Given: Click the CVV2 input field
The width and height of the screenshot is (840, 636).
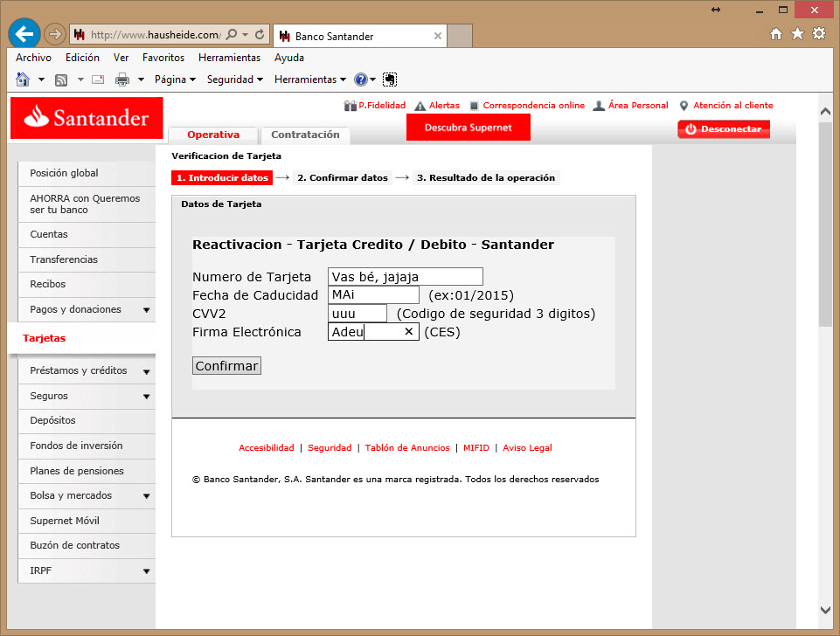Looking at the screenshot, I should 358,313.
